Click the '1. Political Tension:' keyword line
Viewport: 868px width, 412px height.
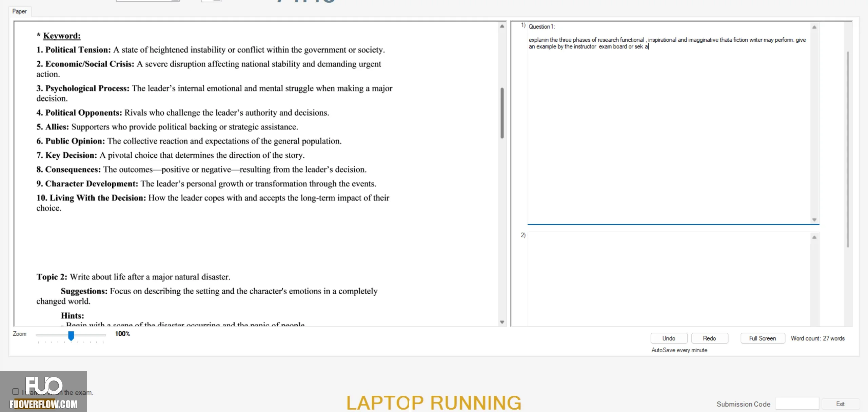[211, 50]
